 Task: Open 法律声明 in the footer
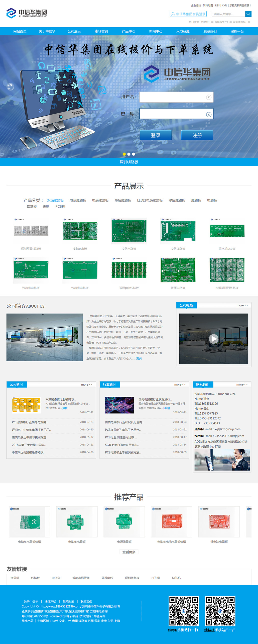pyautogui.click(x=50, y=601)
